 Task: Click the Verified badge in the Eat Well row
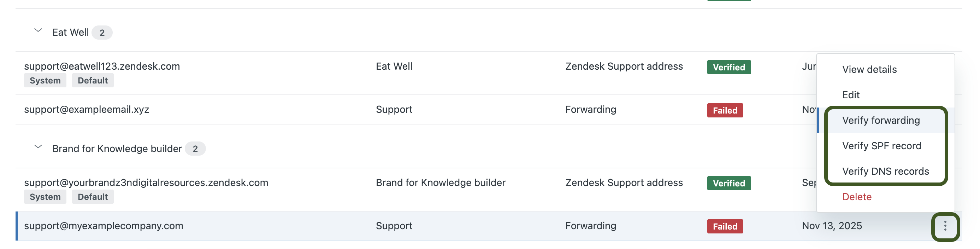pos(728,68)
